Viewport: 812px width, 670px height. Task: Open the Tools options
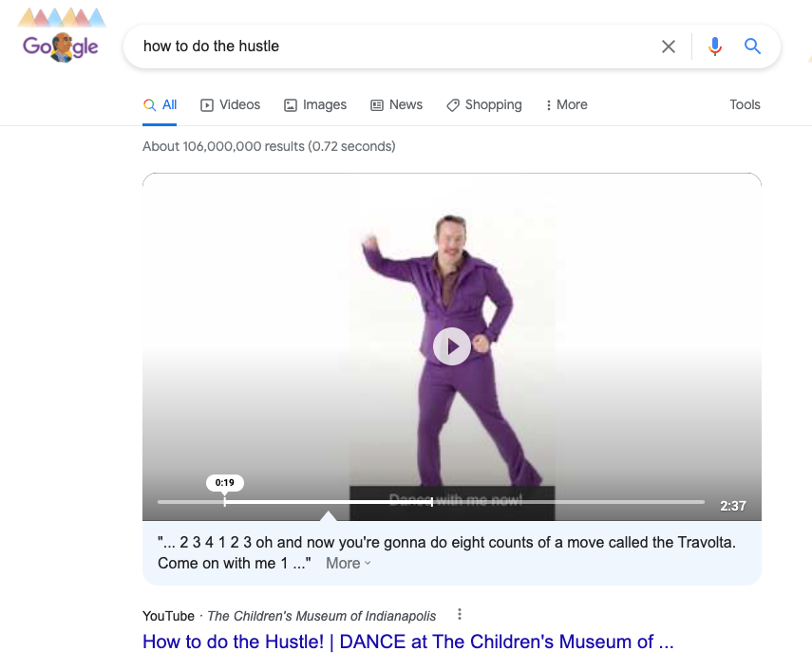pyautogui.click(x=745, y=105)
